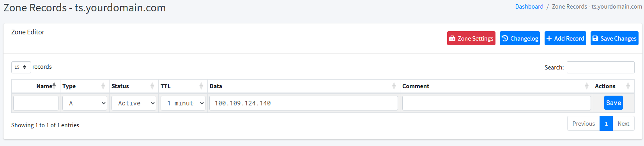Sort by the Status column arrows
The width and height of the screenshot is (644, 146).
click(152, 86)
